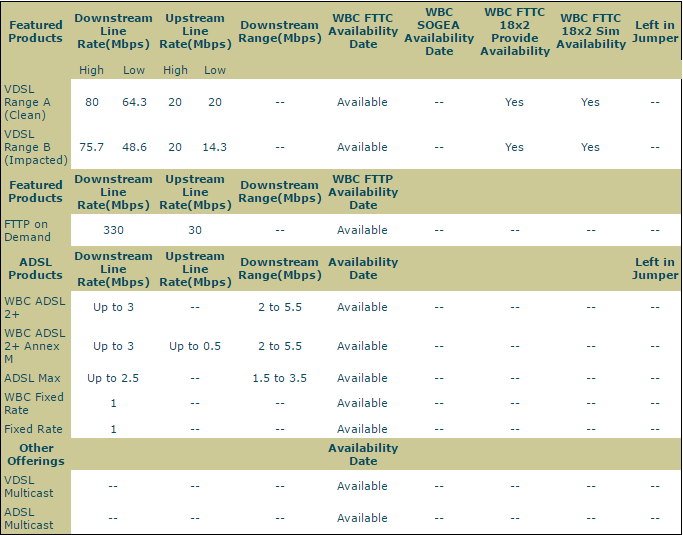Select the 1.5 to 3.5 downstream range
683x535 pixels.
coord(280,378)
